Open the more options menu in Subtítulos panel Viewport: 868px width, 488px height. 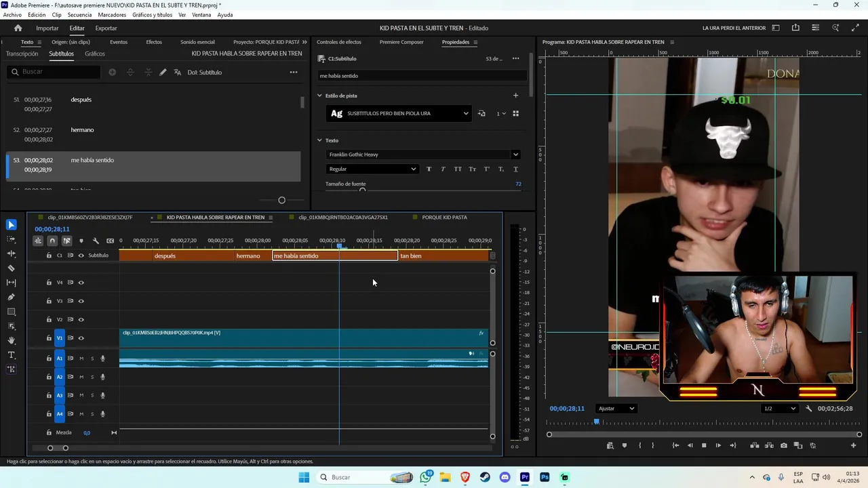[294, 72]
